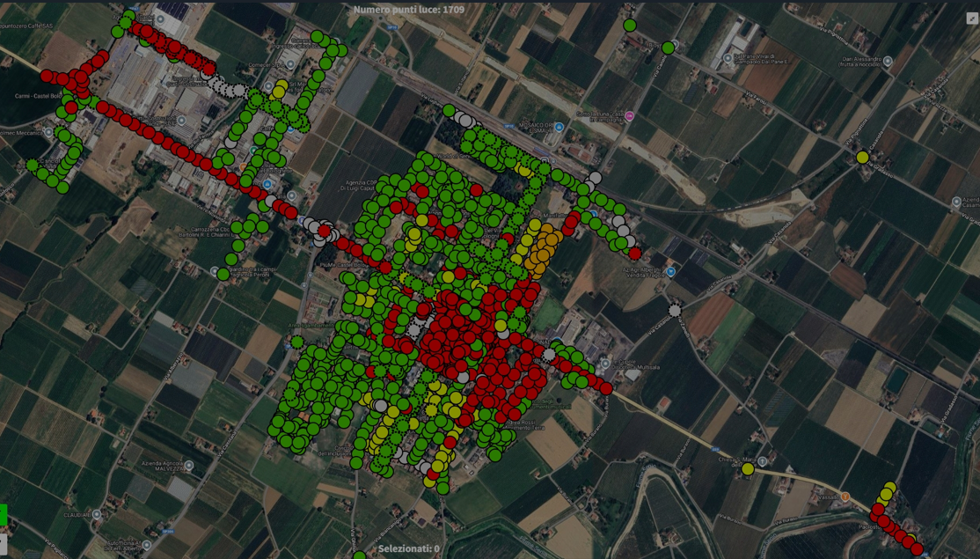Select isolated yellow light point on Via Casanola

point(863,158)
